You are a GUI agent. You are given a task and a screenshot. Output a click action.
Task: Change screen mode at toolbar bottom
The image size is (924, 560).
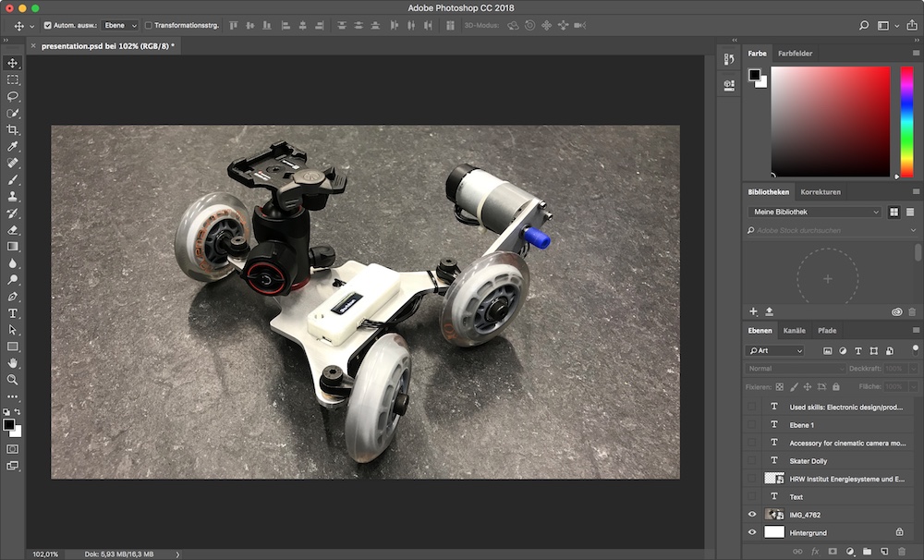(12, 466)
